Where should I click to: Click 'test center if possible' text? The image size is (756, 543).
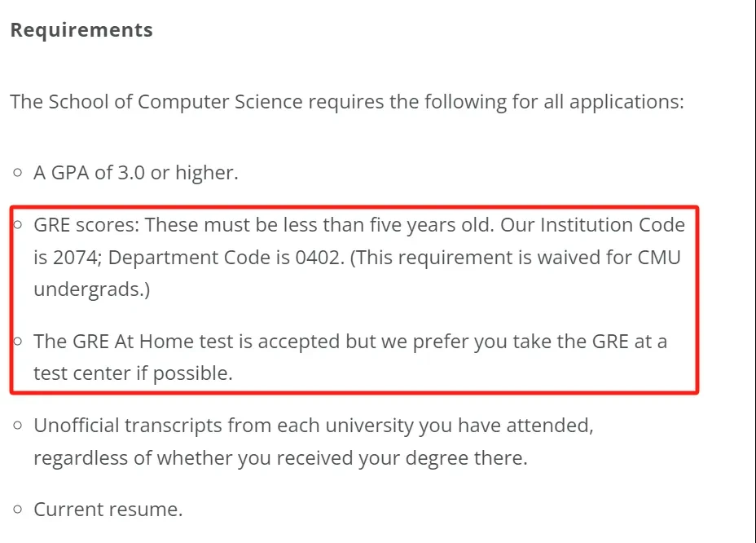click(133, 373)
